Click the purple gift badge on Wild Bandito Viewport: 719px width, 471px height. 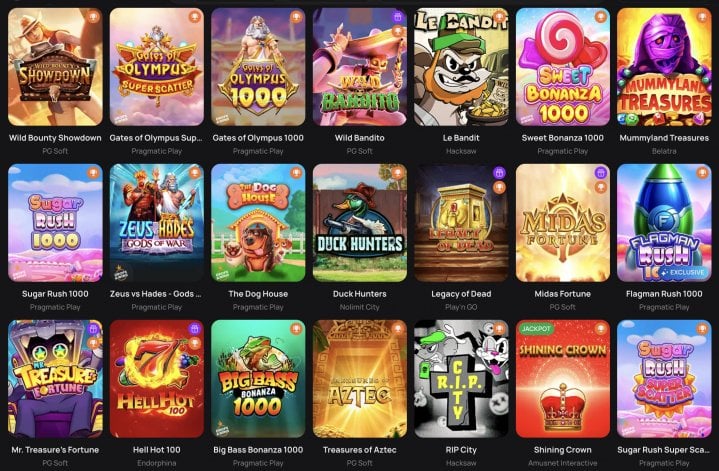click(x=398, y=17)
